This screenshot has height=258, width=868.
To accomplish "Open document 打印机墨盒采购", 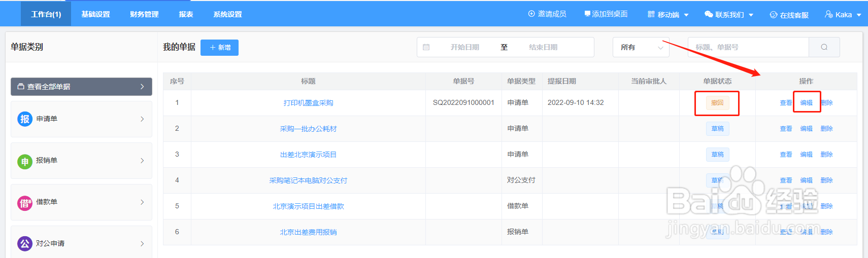I will pyautogui.click(x=308, y=103).
